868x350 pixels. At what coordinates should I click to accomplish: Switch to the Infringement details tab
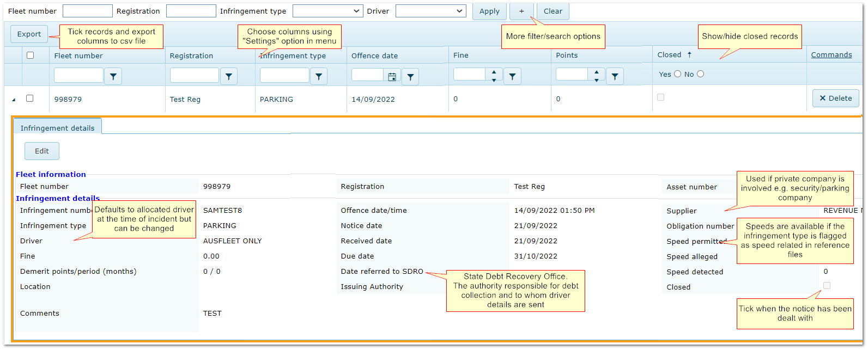coord(57,128)
